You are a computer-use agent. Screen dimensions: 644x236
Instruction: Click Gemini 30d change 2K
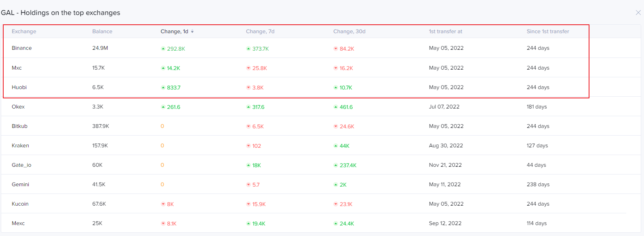coord(343,185)
